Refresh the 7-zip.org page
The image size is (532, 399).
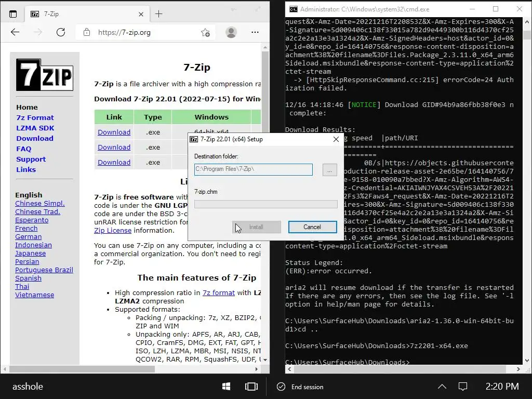[x=61, y=32]
